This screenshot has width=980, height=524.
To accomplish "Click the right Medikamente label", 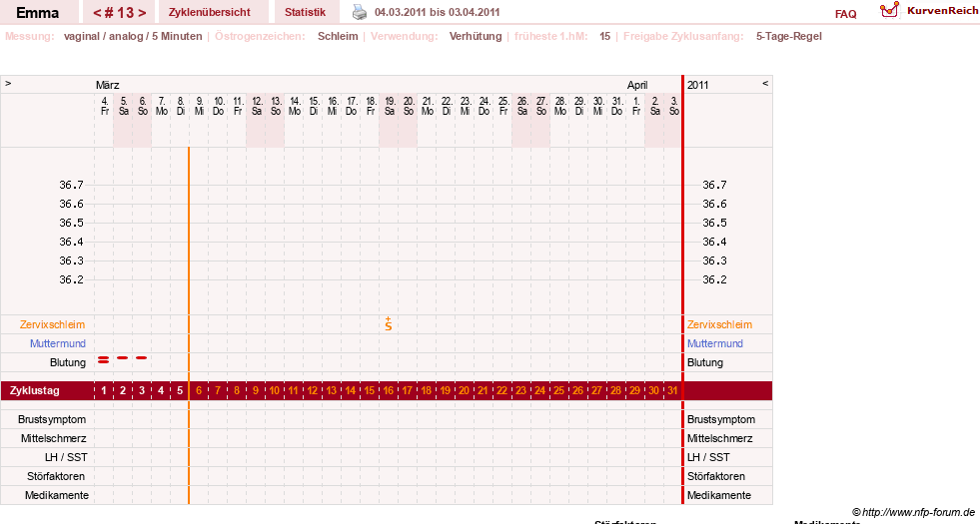I will click(x=718, y=495).
